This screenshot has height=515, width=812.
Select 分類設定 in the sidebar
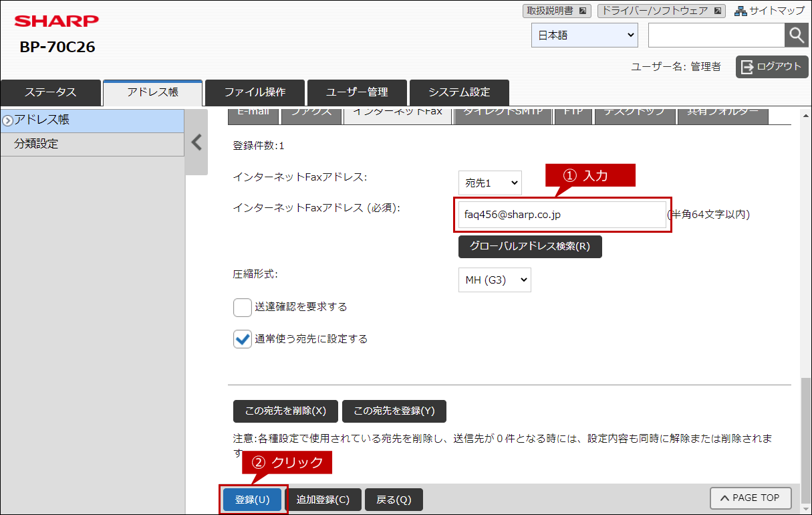[x=92, y=144]
